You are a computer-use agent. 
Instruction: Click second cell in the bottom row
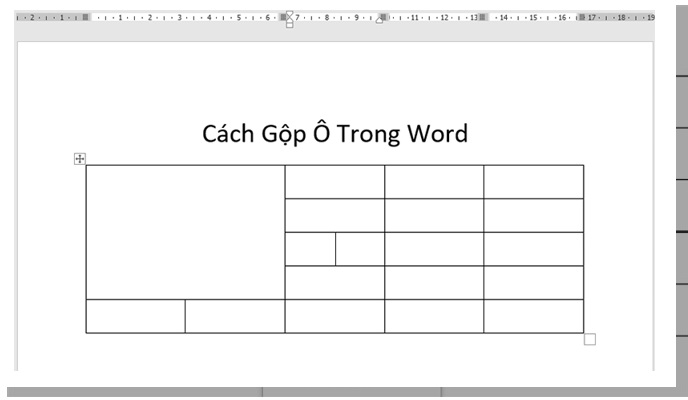point(235,316)
